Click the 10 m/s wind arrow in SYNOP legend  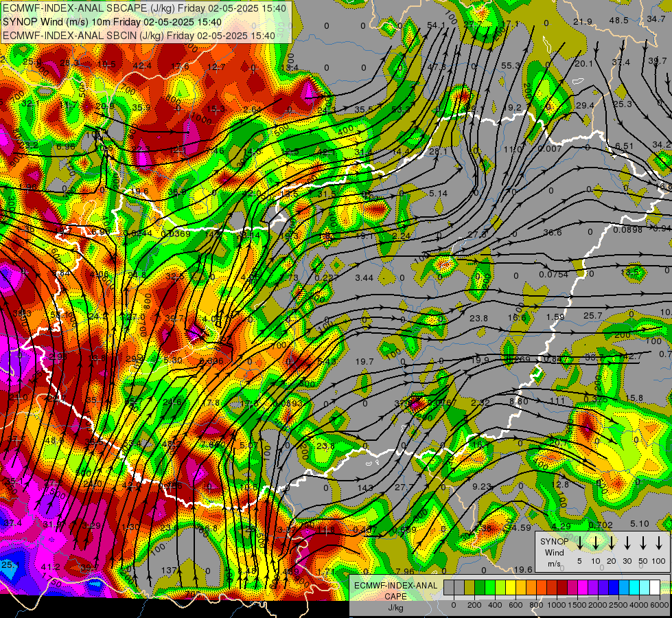point(595,543)
